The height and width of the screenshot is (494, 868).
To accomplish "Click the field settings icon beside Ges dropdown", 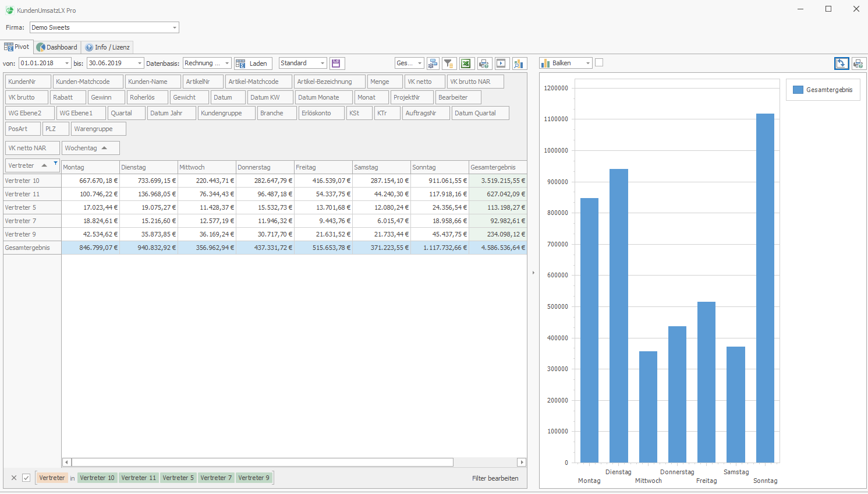I will (x=433, y=63).
